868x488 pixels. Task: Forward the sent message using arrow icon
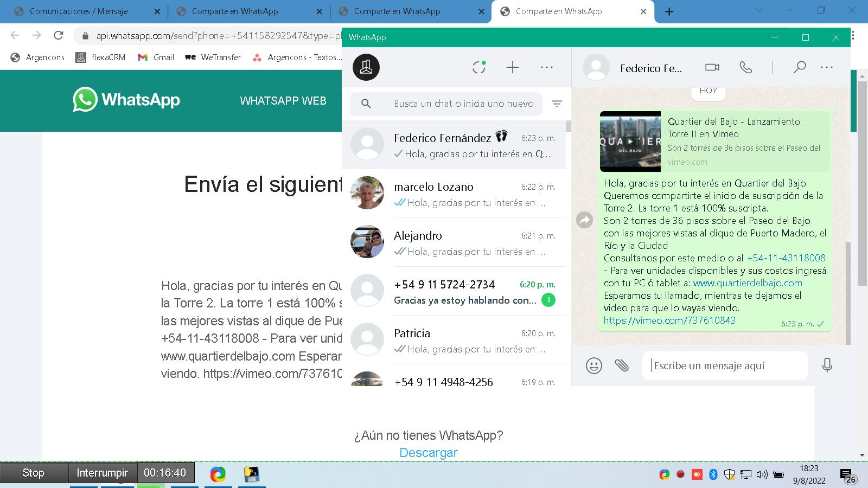[x=584, y=220]
